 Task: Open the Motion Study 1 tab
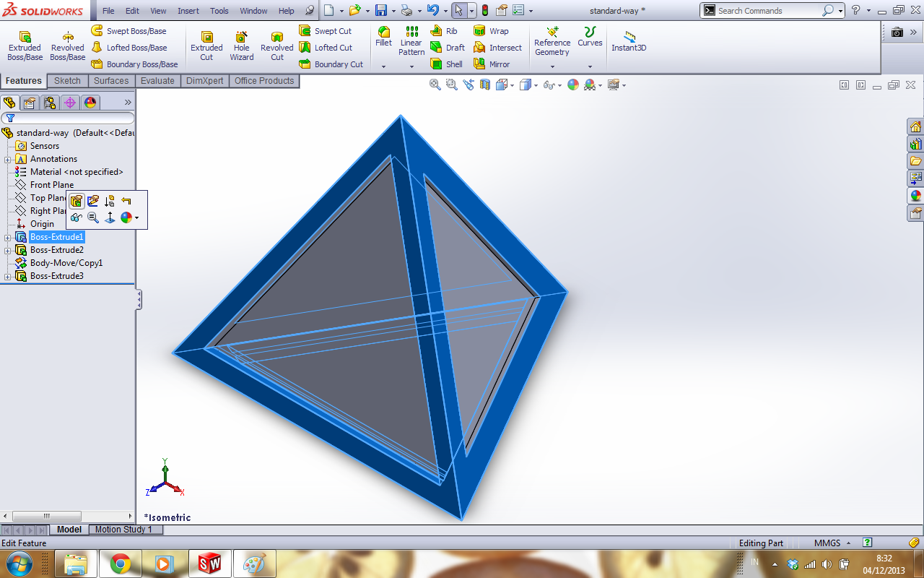click(124, 530)
